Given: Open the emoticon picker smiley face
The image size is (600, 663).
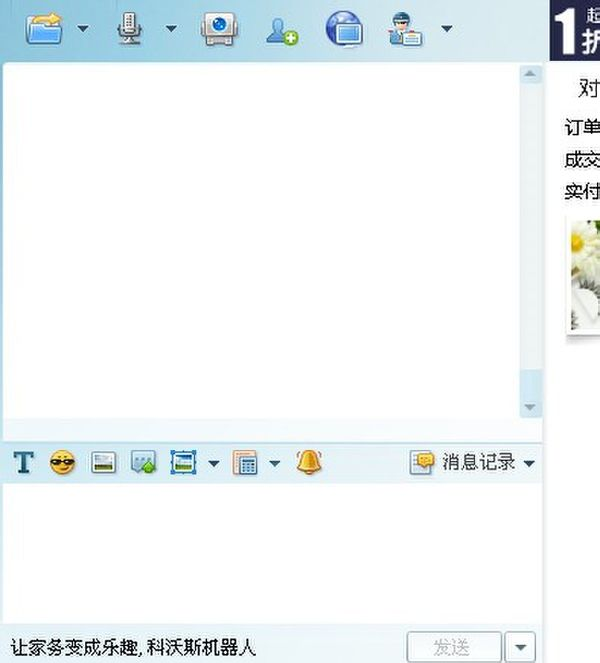Looking at the screenshot, I should [62, 463].
